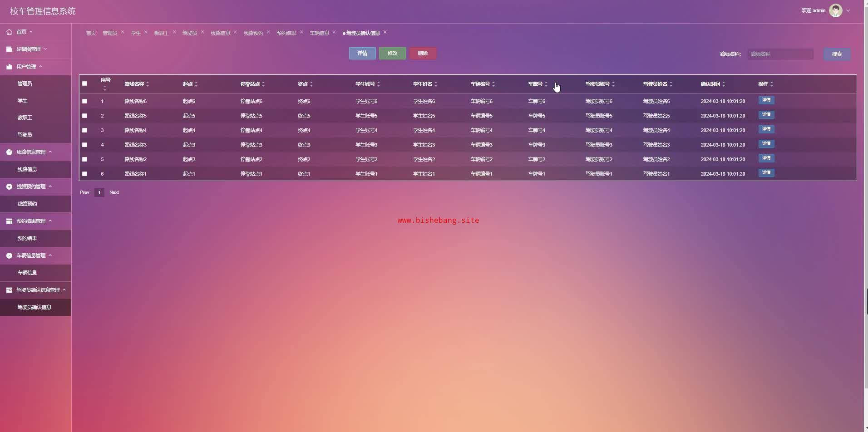Screen dimensions: 868x432
Task: Open 驾驶员确认信息 in the sidebar submenu
Action: point(35,307)
